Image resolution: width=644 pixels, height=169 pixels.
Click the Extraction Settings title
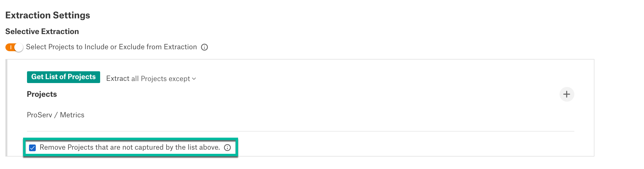point(48,15)
